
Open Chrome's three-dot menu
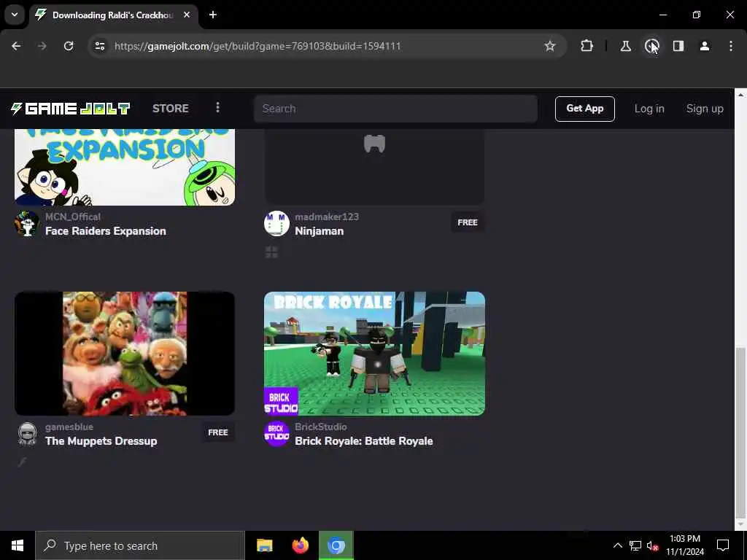pyautogui.click(x=731, y=46)
